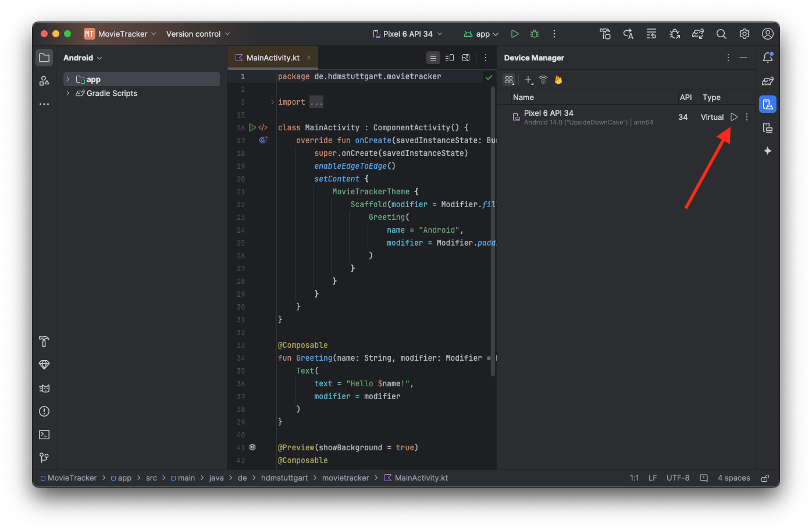The width and height of the screenshot is (812, 530).
Task: Open the user account icon
Action: click(768, 34)
